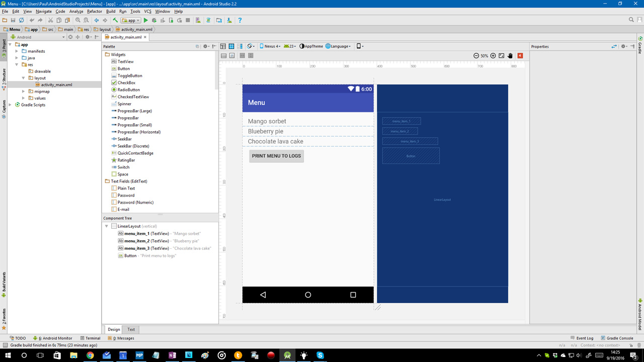The image size is (644, 362).
Task: Toggle device orientation in preview
Action: coord(250,46)
